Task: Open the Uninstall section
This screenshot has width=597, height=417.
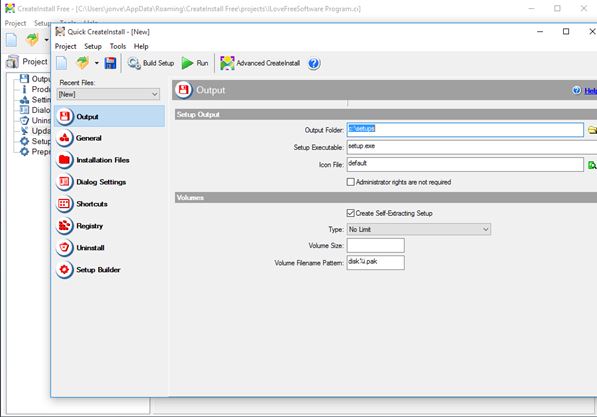Action: (x=110, y=248)
